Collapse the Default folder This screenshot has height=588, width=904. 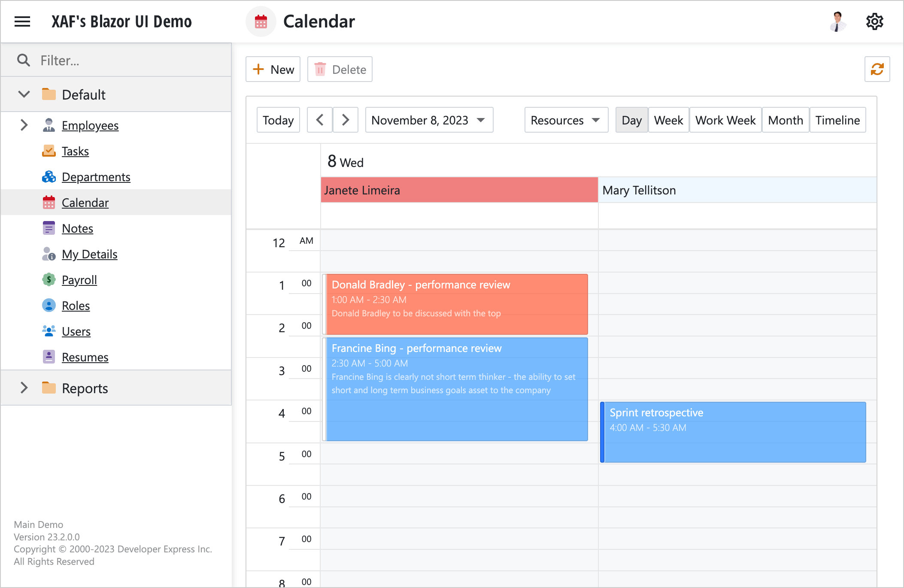pyautogui.click(x=24, y=94)
